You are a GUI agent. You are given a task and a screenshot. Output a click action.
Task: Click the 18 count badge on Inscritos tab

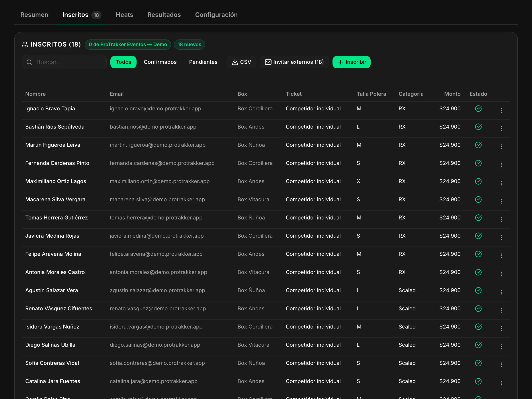pyautogui.click(x=96, y=15)
